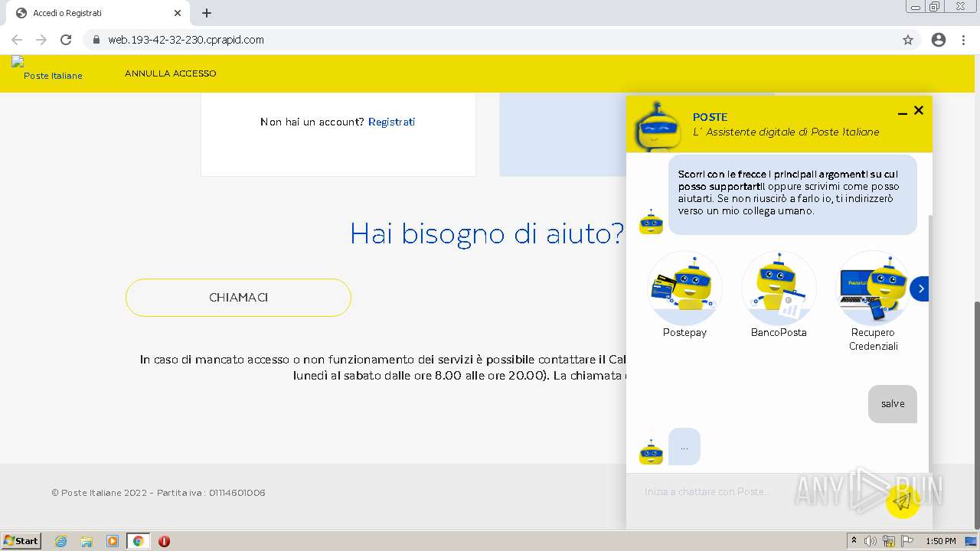Open the file explorer taskbar icon
The width and height of the screenshot is (980, 551).
(x=87, y=541)
